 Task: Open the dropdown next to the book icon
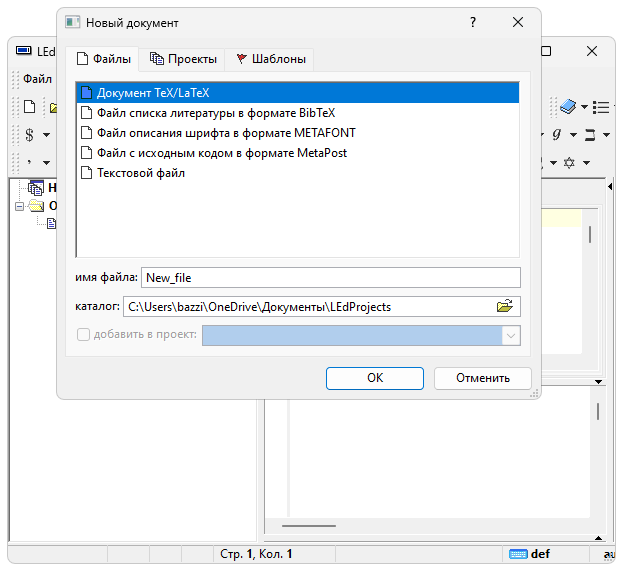[x=584, y=107]
